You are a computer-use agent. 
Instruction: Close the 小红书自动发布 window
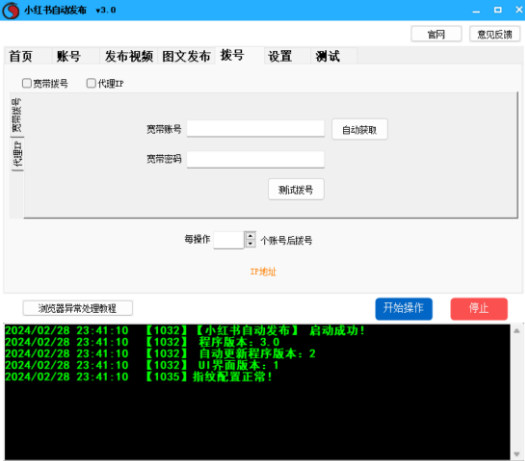click(x=519, y=10)
